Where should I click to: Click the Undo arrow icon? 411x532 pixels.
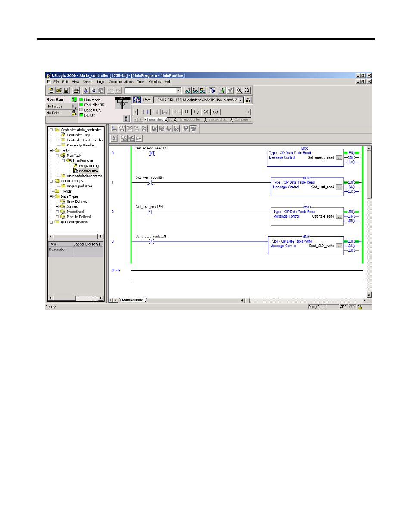(x=110, y=90)
